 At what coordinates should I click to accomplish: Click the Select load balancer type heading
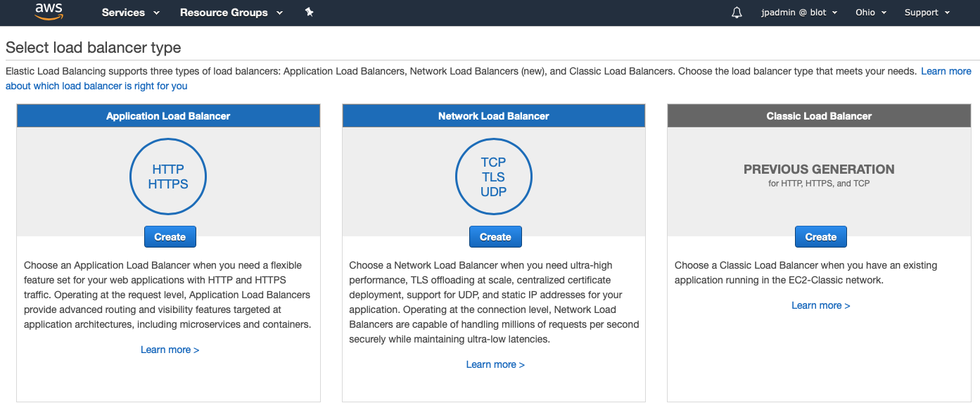[94, 48]
